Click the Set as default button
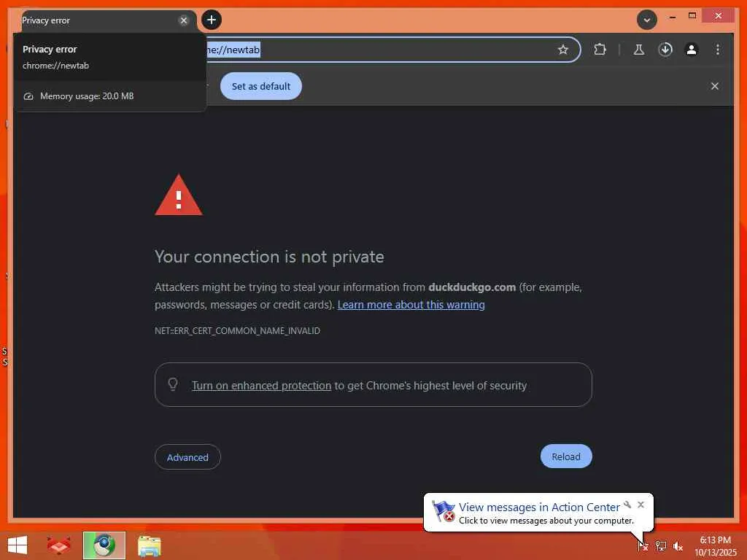This screenshot has width=747, height=560. 261,86
